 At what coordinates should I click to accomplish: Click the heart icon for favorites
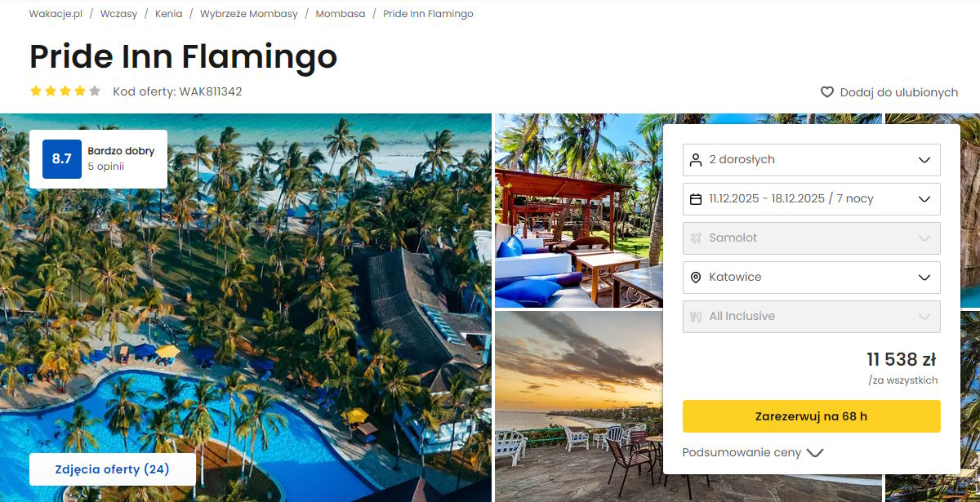pos(827,92)
